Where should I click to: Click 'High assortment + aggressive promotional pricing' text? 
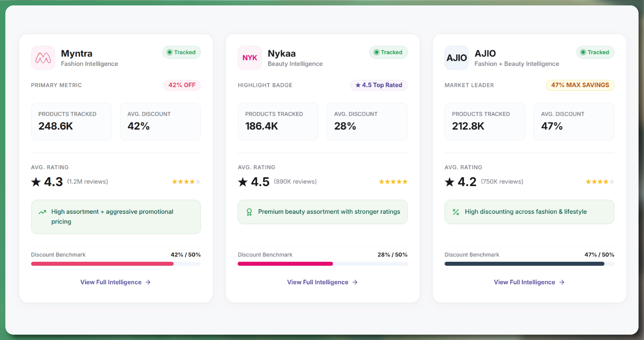(x=112, y=217)
